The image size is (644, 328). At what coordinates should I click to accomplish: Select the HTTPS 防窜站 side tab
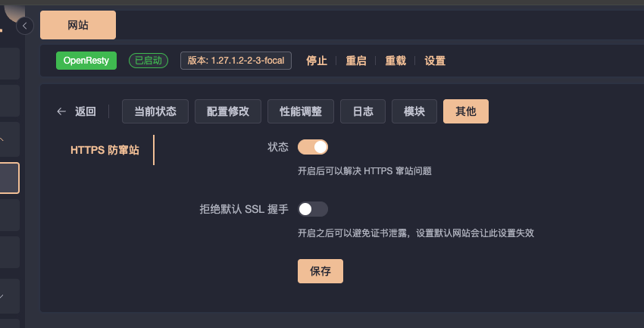pyautogui.click(x=105, y=150)
